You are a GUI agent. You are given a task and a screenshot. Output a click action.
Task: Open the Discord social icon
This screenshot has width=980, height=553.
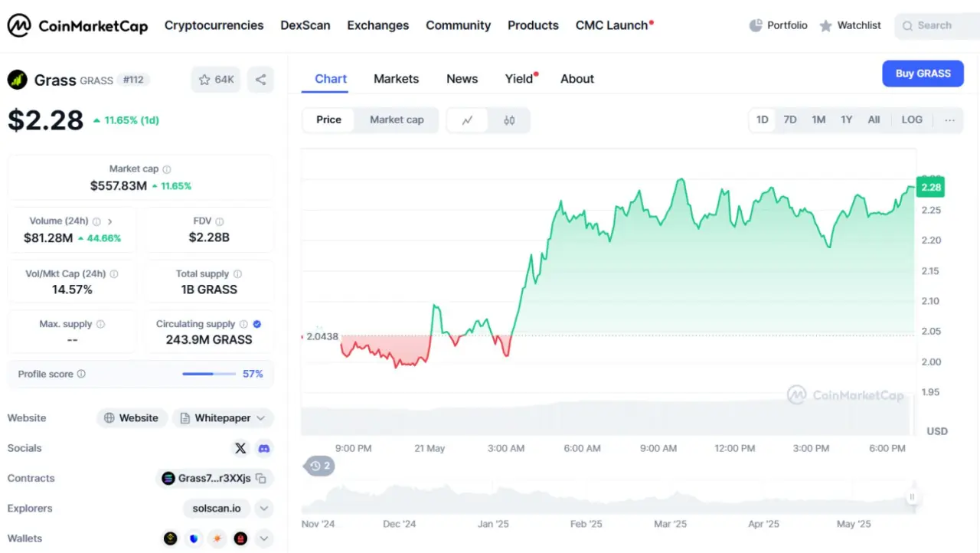pos(264,448)
